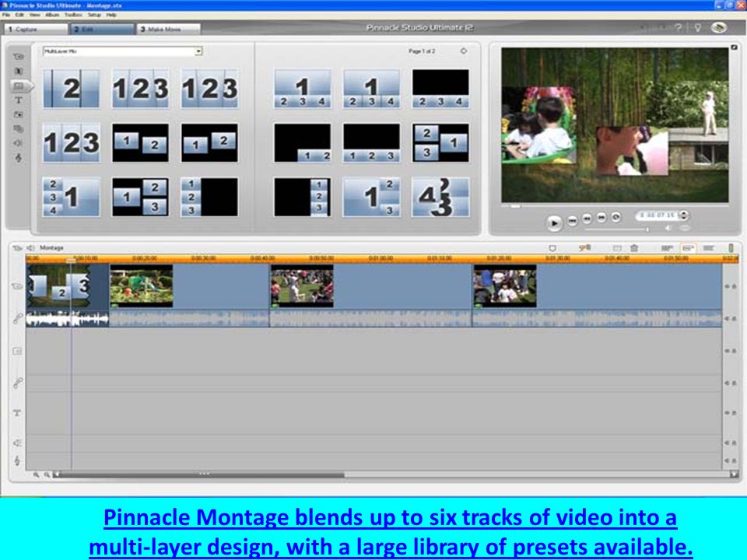Viewport: 747px width, 560px height.
Task: Click the overlay track header icon
Action: tap(16, 352)
